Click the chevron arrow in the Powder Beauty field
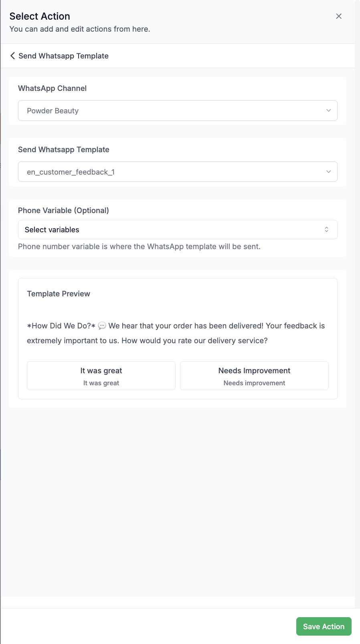360x644 pixels. [329, 111]
